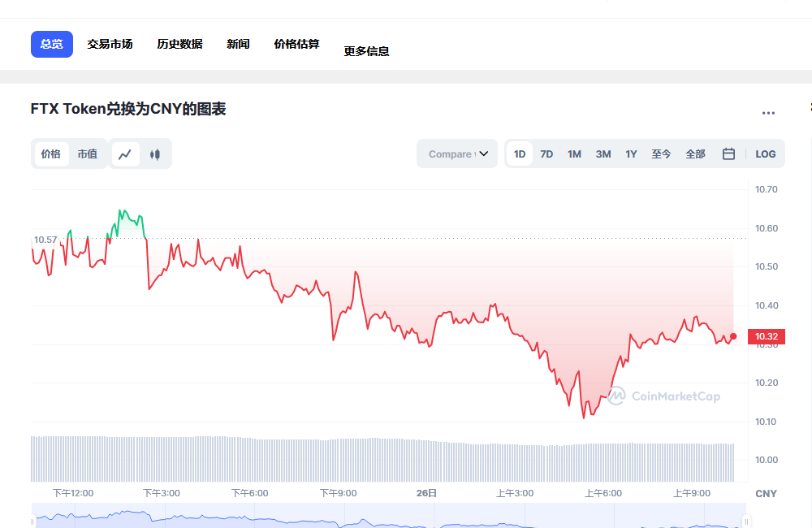Click the 上午6:00 time axis label
Viewport: 812px width, 528px height.
click(x=603, y=493)
